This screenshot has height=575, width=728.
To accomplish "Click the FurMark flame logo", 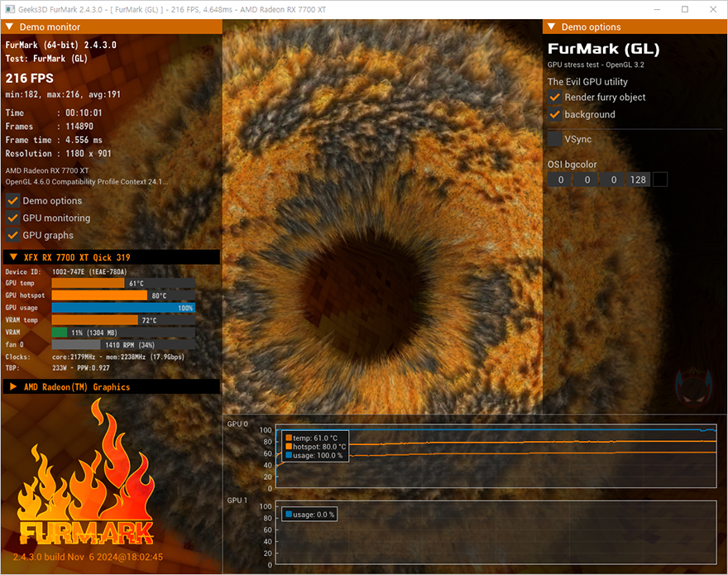I will tap(85, 472).
